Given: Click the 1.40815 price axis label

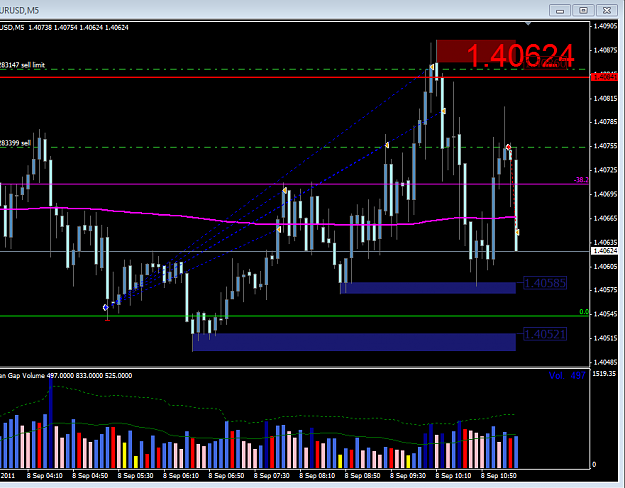Looking at the screenshot, I should click(x=605, y=98).
